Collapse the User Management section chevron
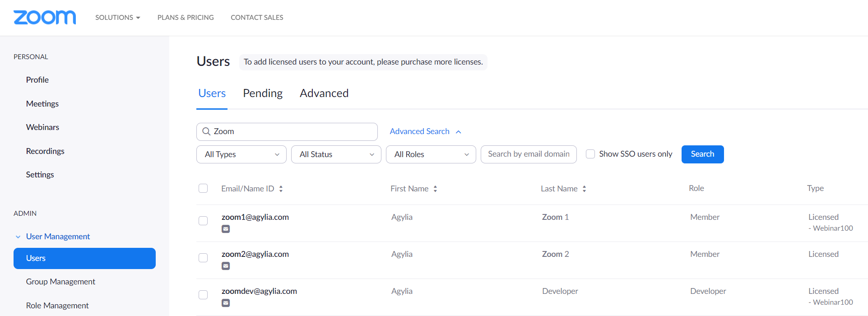Screen dimensions: 868x316 (x=18, y=237)
